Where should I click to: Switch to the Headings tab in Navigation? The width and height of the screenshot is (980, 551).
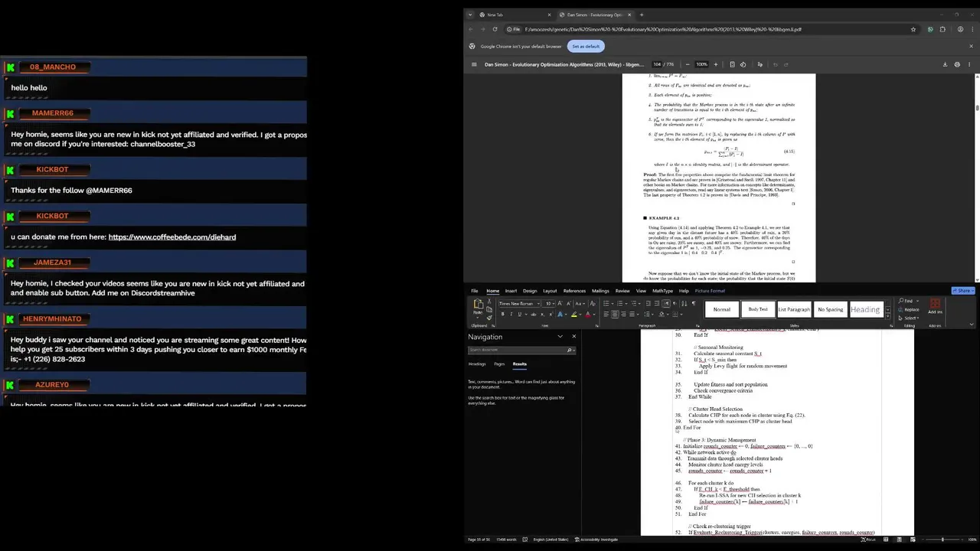tap(477, 364)
